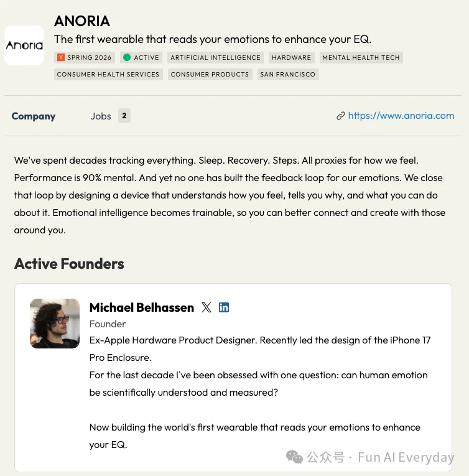This screenshot has height=476, width=469.
Task: Click the Michael Belhassen founder name
Action: point(141,307)
